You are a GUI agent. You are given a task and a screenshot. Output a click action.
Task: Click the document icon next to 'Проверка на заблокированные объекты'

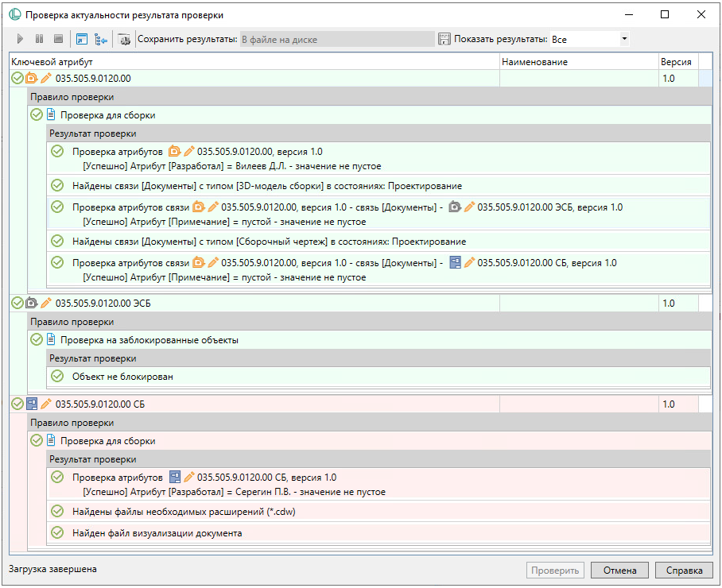tap(51, 339)
